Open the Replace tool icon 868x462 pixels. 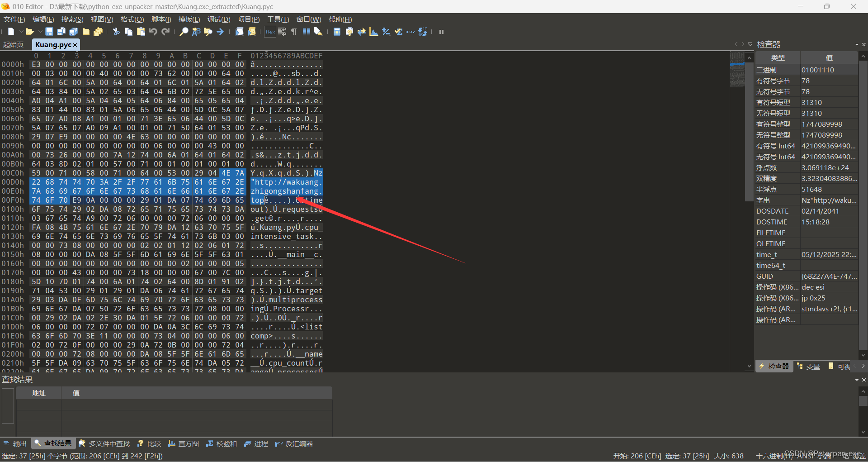point(196,32)
